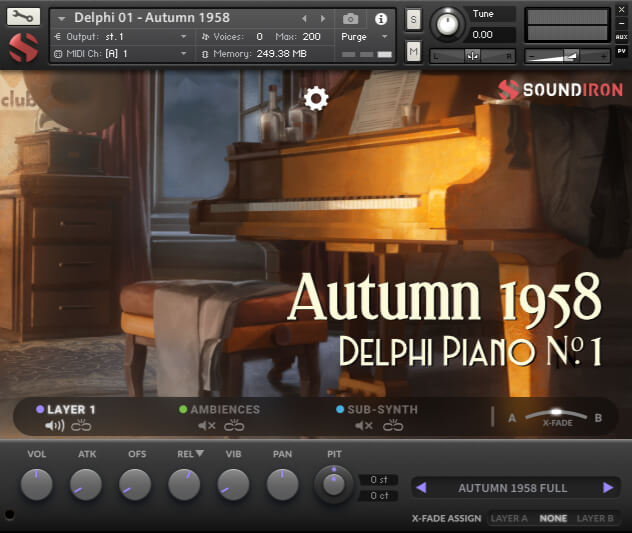The height and width of the screenshot is (533, 632).
Task: Toggle the AUX panel button
Action: 622,37
